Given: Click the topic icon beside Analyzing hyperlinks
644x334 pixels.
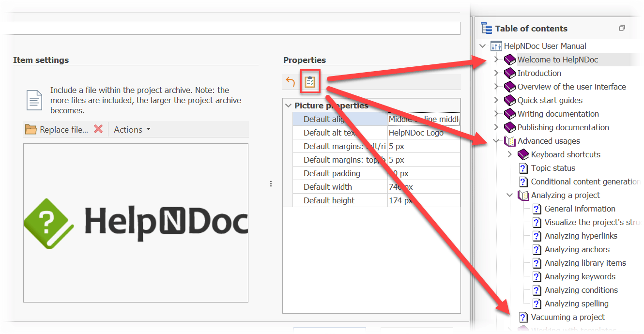Looking at the screenshot, I should click(x=537, y=236).
